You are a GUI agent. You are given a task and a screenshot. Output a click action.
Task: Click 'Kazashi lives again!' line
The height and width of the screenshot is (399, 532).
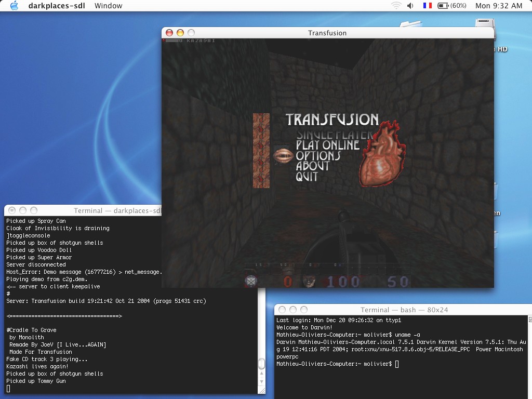tap(37, 366)
